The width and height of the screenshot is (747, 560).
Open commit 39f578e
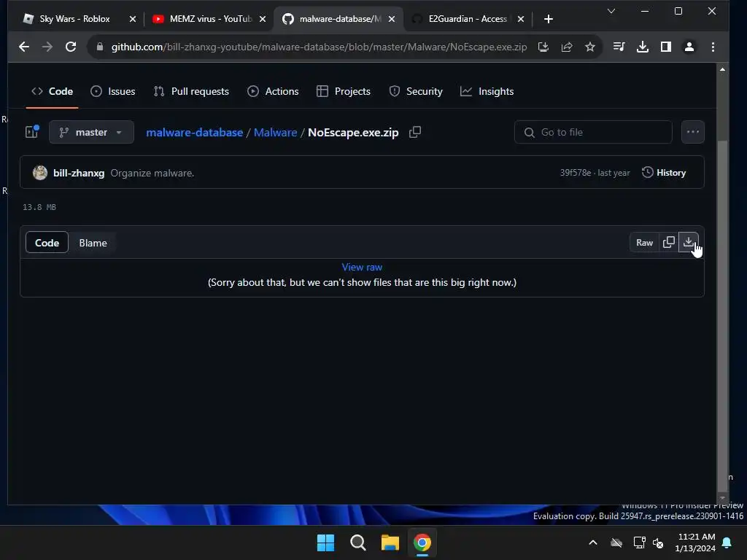coord(575,173)
